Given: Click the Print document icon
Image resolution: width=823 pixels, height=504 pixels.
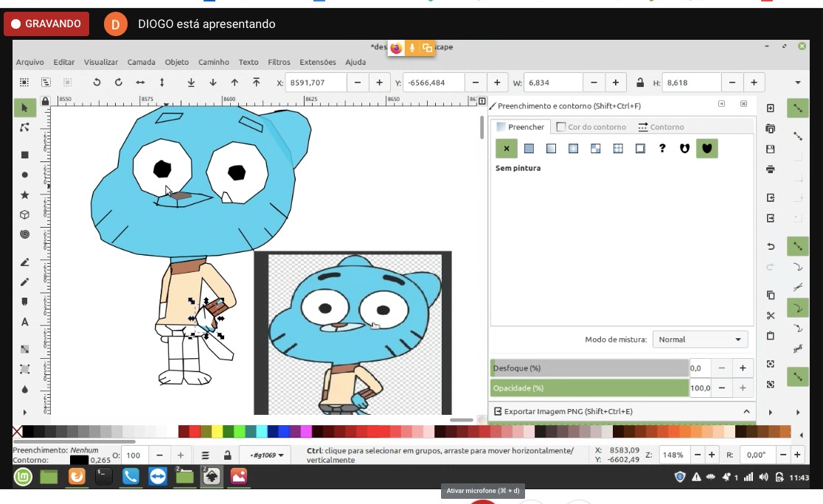Looking at the screenshot, I should (770, 169).
